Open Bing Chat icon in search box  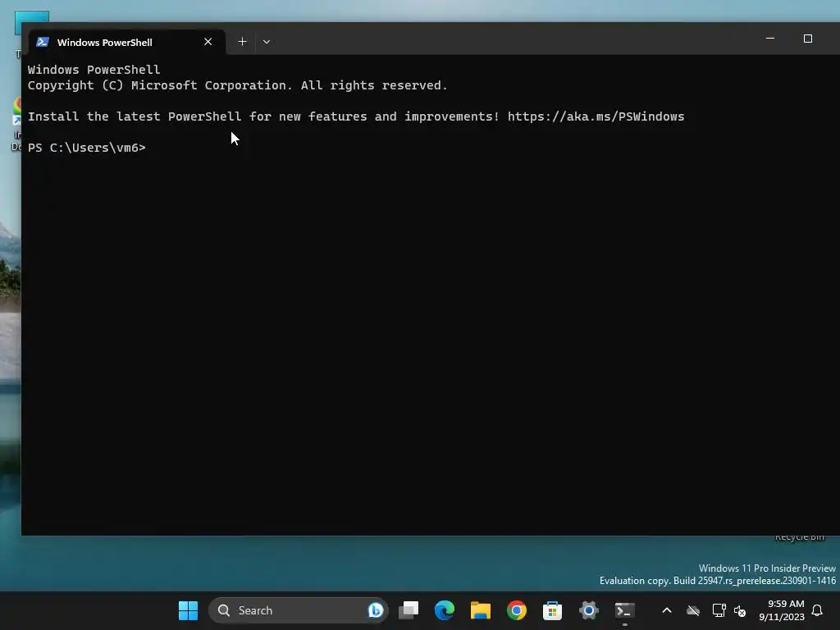(376, 610)
